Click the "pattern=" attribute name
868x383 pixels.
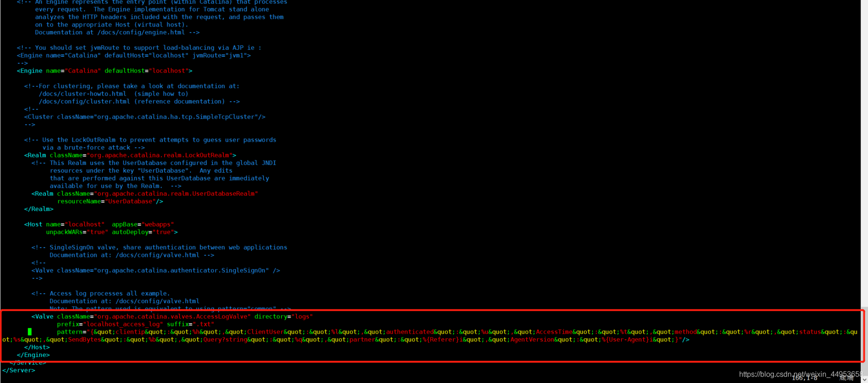pyautogui.click(x=72, y=332)
